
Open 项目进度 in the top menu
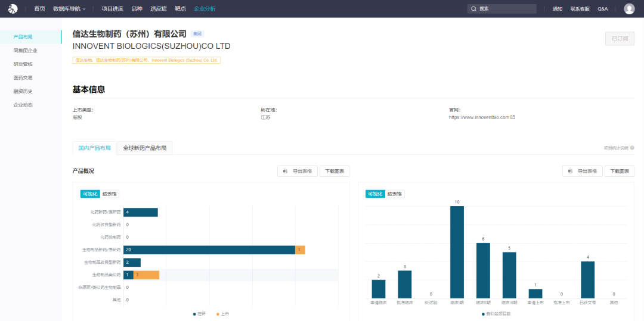click(113, 8)
